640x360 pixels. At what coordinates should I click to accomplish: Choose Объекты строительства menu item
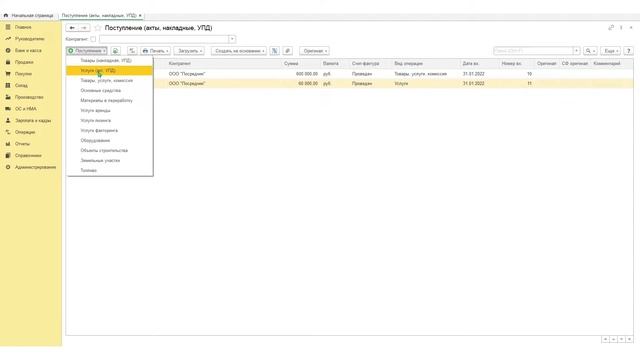click(x=110, y=151)
